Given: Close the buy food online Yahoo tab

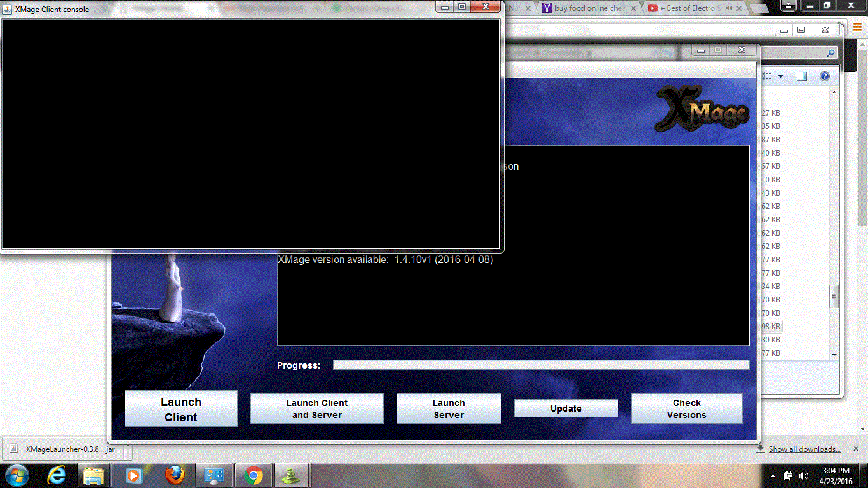Looking at the screenshot, I should tap(632, 8).
